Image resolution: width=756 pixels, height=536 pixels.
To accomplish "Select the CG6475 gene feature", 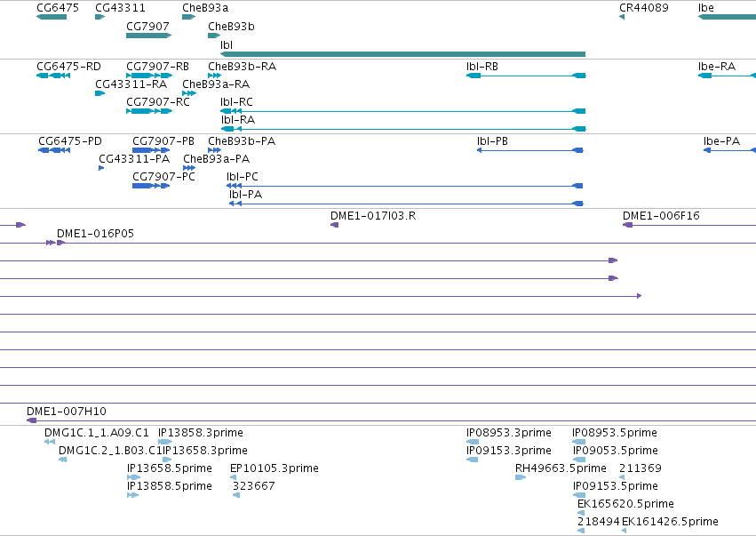I will pyautogui.click(x=52, y=17).
